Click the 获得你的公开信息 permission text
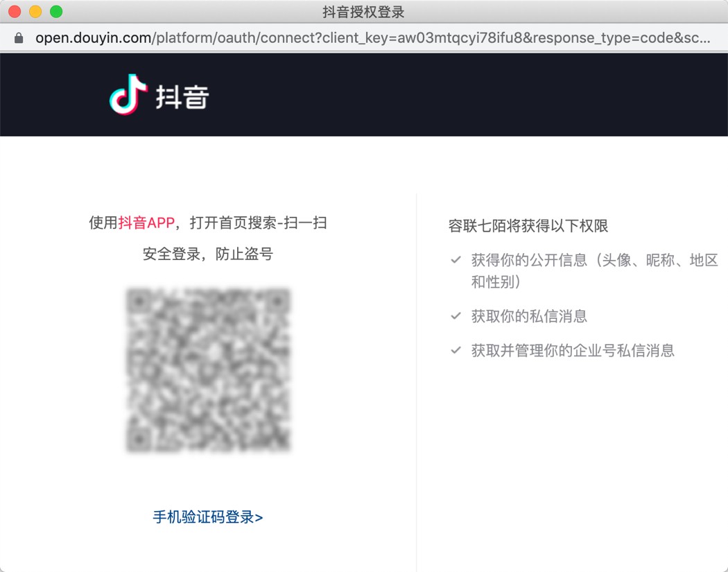The height and width of the screenshot is (572, 728). pyautogui.click(x=594, y=270)
